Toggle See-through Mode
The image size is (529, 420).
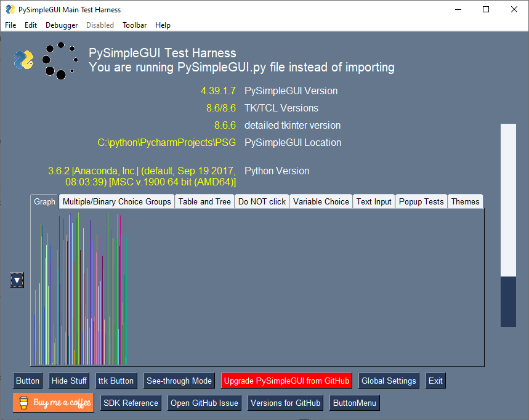click(179, 381)
